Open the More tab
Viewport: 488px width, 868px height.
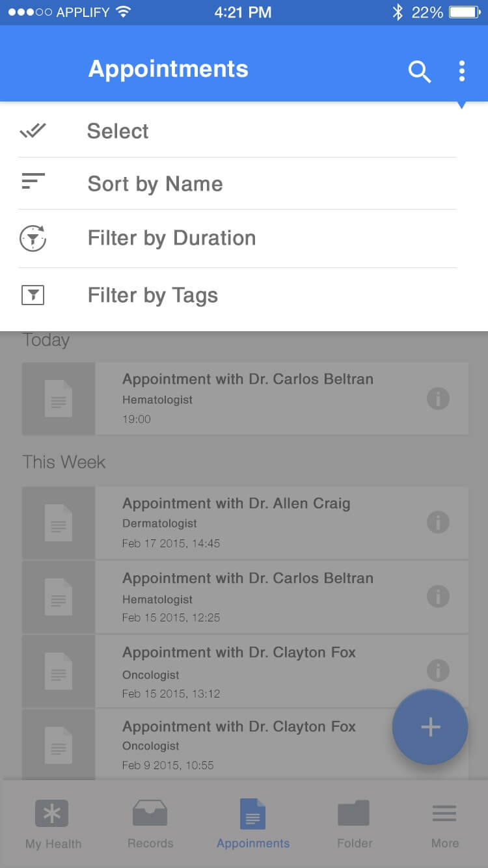[x=445, y=824]
